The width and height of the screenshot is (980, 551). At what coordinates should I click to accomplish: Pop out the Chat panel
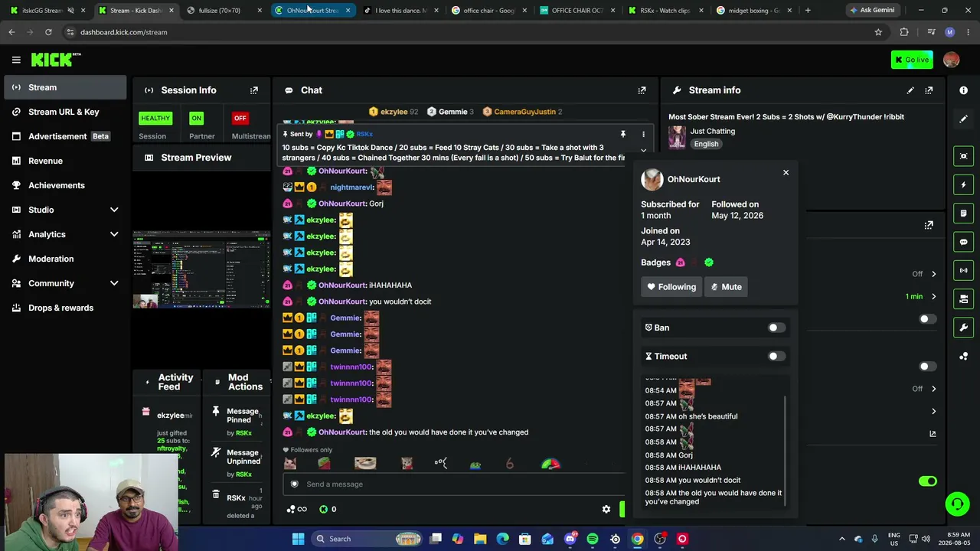pos(642,90)
